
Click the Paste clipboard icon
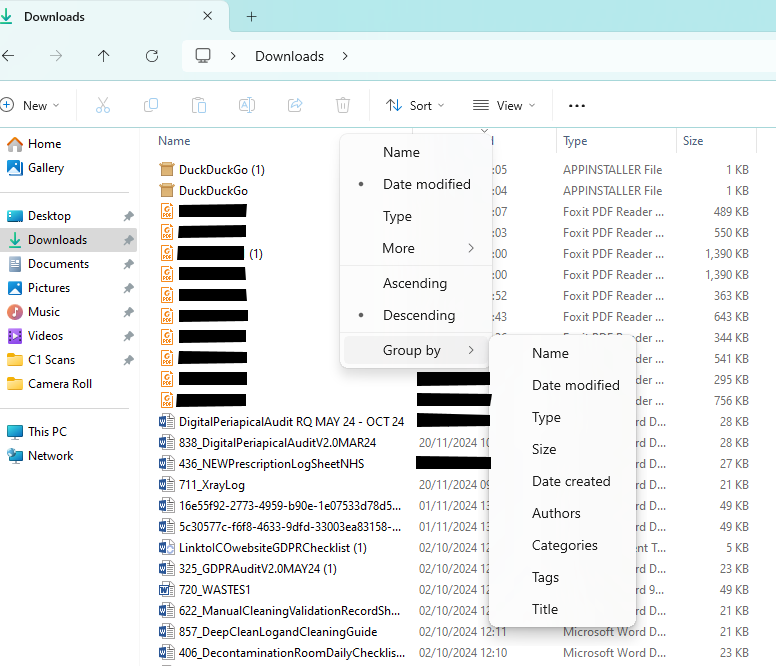click(x=199, y=105)
